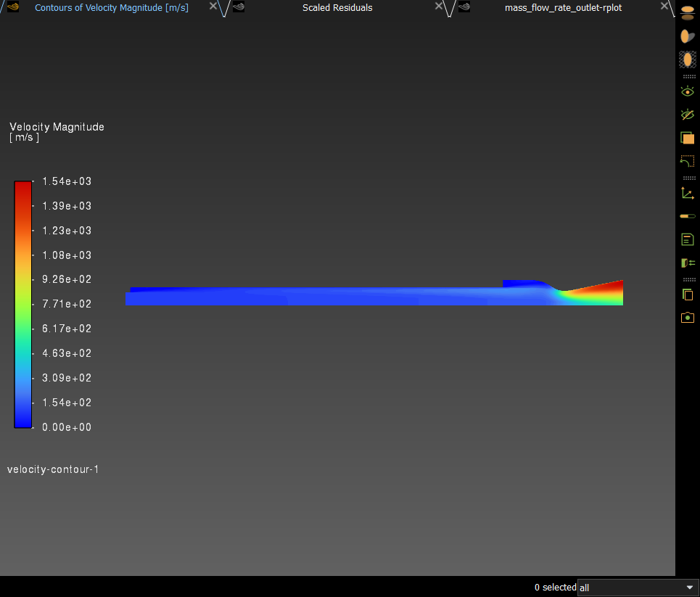Toggle the mesh edges overlay icon

tap(688, 59)
